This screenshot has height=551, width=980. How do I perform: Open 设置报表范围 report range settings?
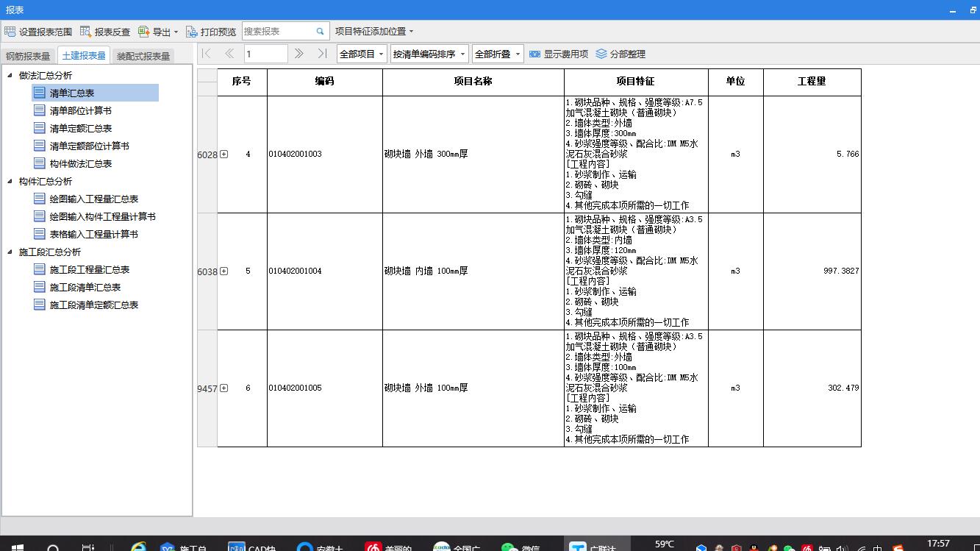pyautogui.click(x=38, y=32)
